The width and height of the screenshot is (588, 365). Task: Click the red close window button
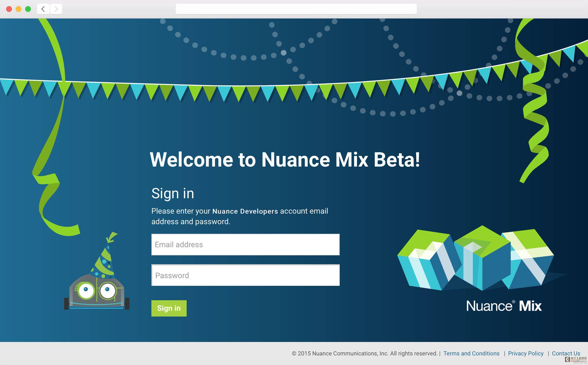(x=9, y=9)
